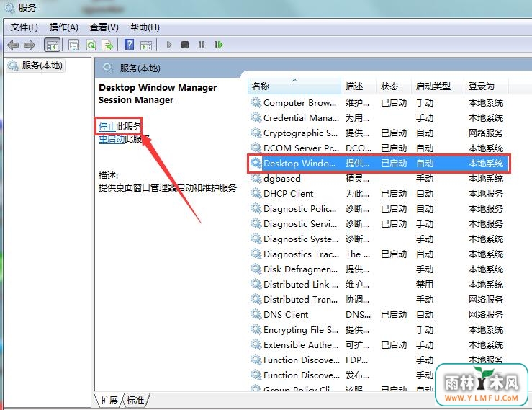Select the Diagnostic Polic... service row
Screen dimensions: 532x410
click(x=379, y=208)
